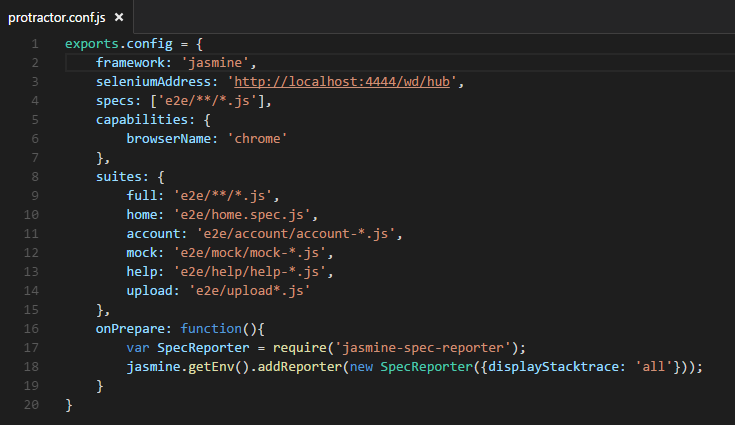Click 'require' call on line 17
This screenshot has height=425, width=735.
coord(300,348)
